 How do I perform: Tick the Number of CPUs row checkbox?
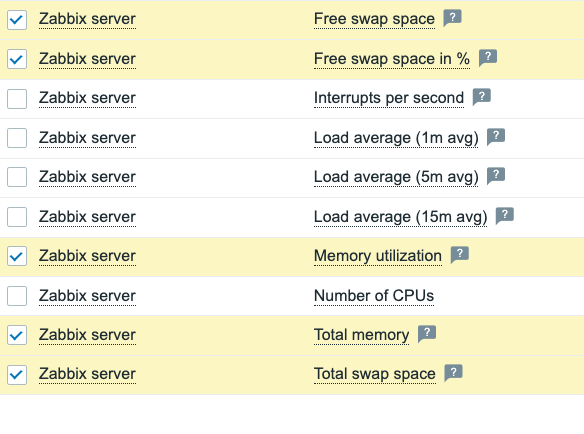point(17,296)
